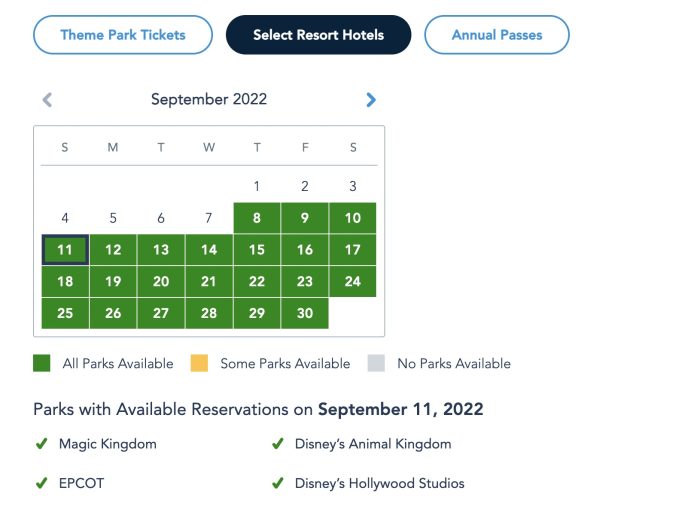Click the yellow Some Parks Available swatch

point(200,364)
